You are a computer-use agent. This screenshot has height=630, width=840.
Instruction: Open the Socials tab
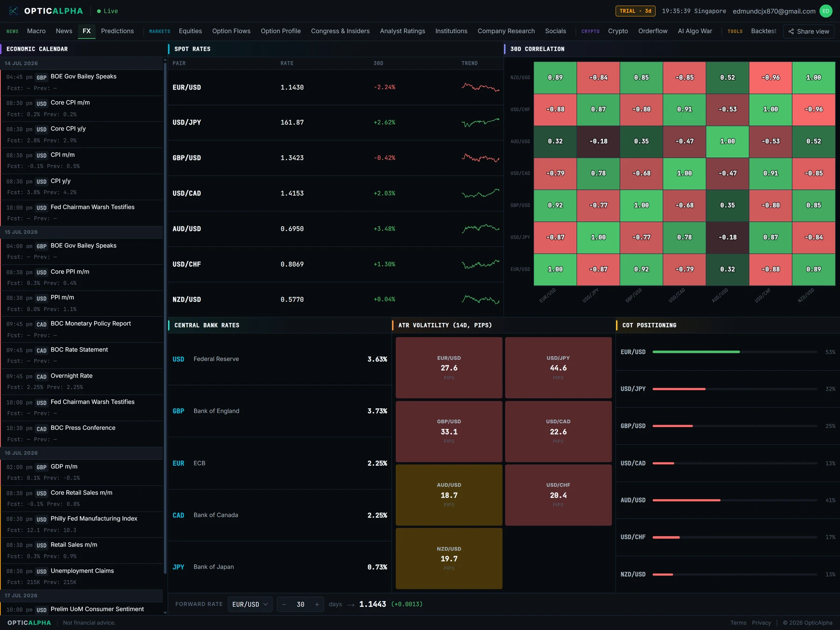click(555, 31)
